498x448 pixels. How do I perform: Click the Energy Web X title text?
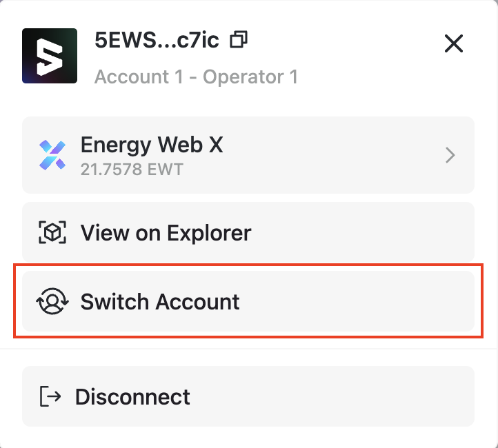tap(152, 145)
